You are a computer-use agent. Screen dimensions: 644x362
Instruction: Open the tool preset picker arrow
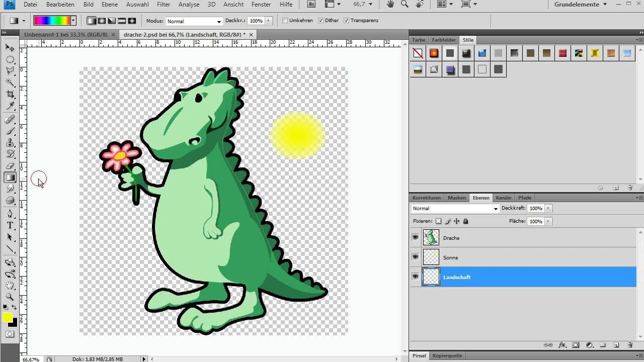tap(24, 21)
